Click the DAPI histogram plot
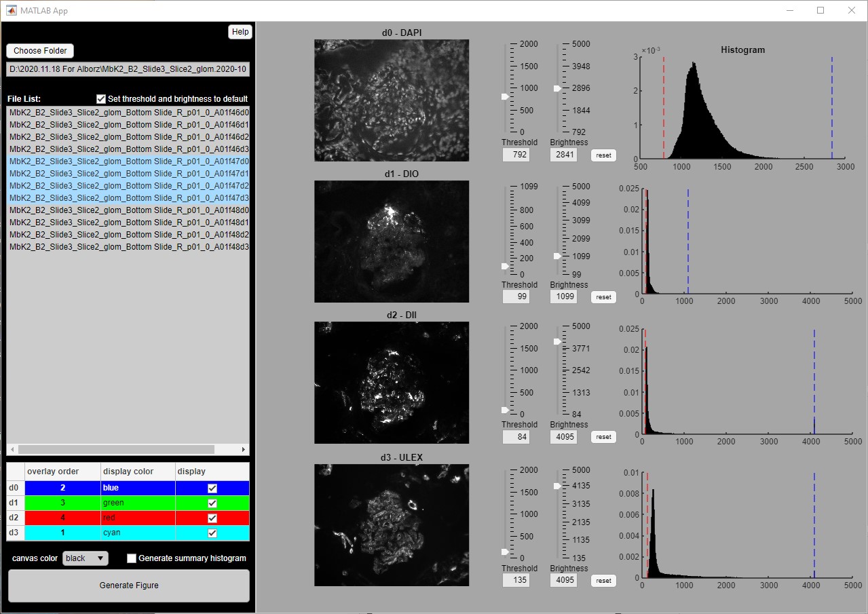The width and height of the screenshot is (868, 614). click(742, 108)
